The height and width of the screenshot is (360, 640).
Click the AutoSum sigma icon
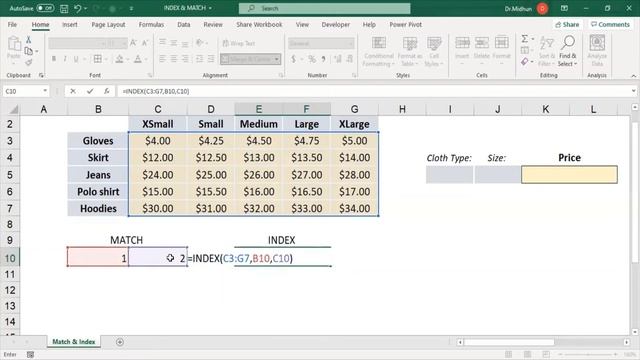point(525,39)
